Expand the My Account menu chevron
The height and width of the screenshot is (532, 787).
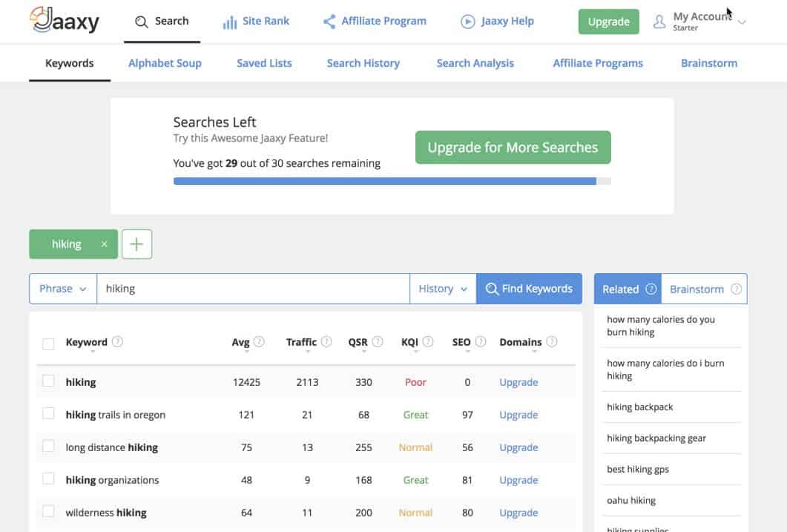742,22
